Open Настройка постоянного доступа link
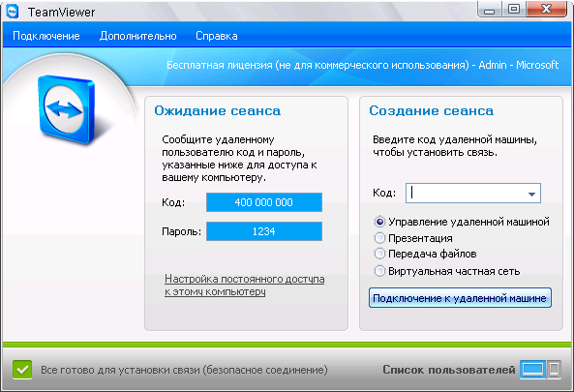The width and height of the screenshot is (574, 392). pyautogui.click(x=245, y=286)
